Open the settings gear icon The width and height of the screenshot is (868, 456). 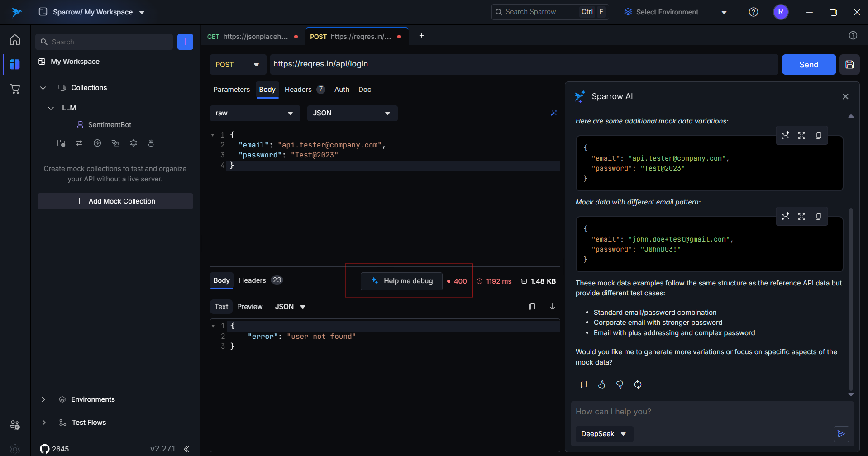15,449
